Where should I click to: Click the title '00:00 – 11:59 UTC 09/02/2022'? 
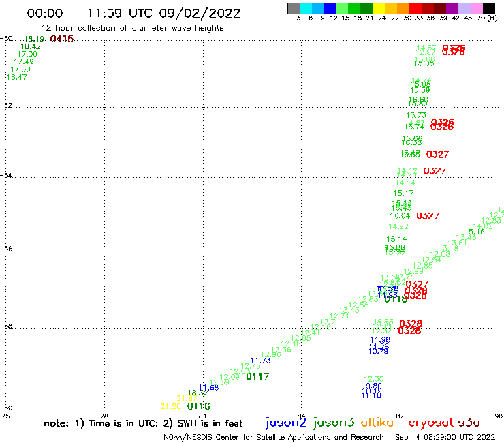133,14
